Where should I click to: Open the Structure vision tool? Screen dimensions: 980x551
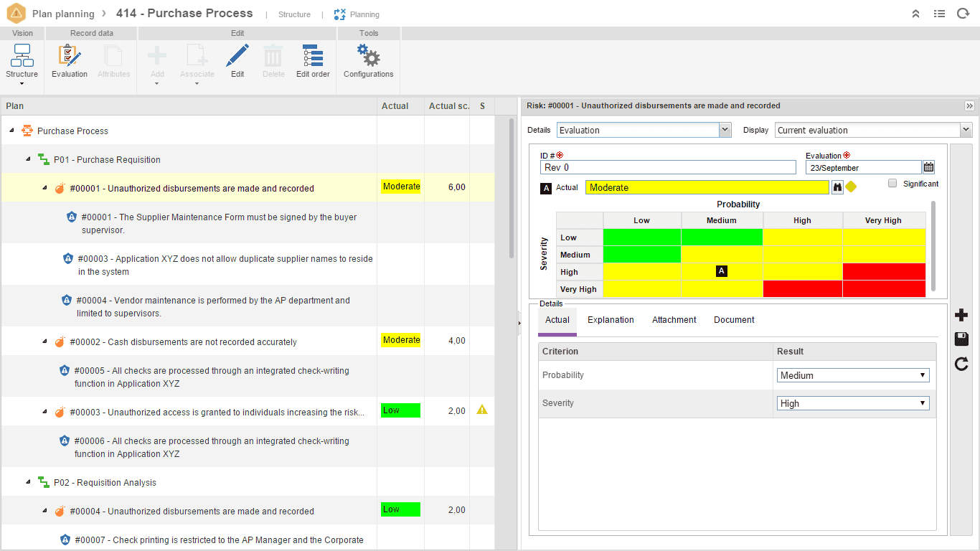point(22,61)
